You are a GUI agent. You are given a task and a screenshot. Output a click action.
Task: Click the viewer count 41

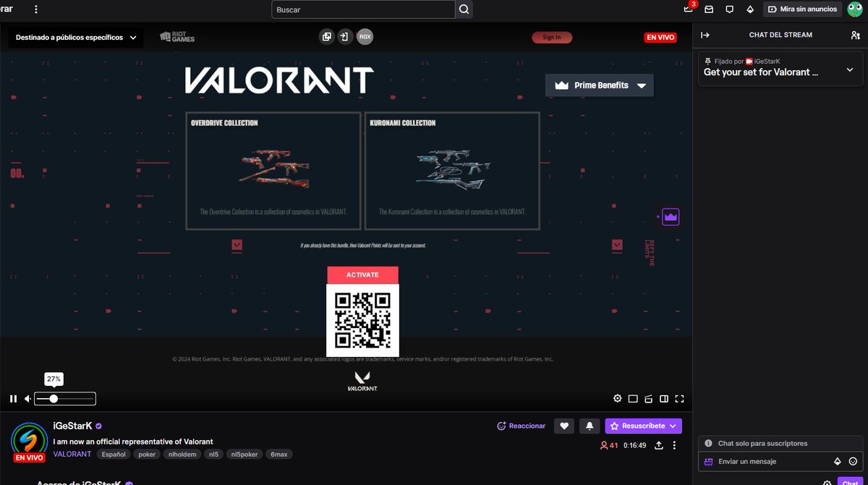pyautogui.click(x=609, y=445)
